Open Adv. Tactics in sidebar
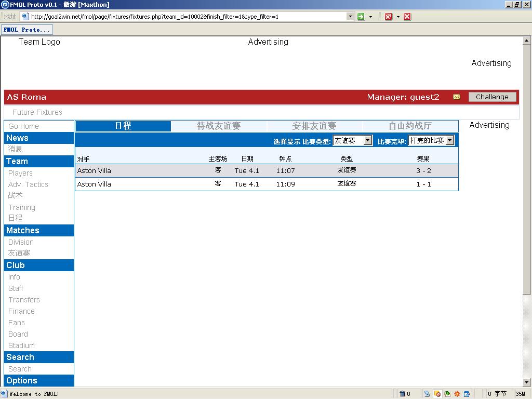Screen dimensions: 532x399 (28, 184)
